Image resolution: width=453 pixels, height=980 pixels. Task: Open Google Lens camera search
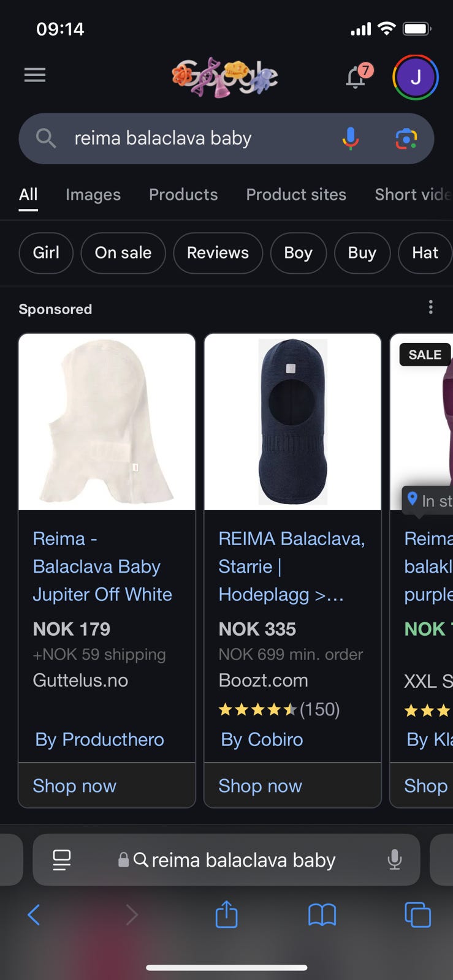pyautogui.click(x=406, y=139)
